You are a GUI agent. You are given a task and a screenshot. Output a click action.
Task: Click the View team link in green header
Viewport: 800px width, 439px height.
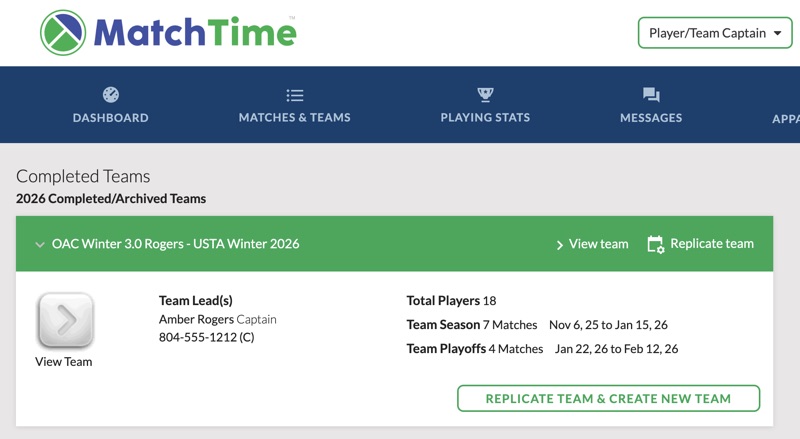click(598, 244)
